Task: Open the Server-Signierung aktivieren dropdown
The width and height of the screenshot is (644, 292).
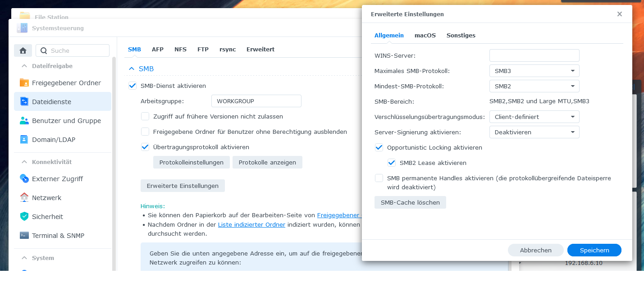Action: pyautogui.click(x=534, y=132)
